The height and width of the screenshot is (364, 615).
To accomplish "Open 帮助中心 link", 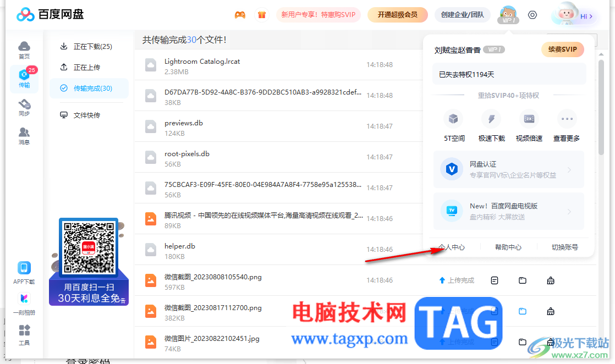I will [x=508, y=247].
